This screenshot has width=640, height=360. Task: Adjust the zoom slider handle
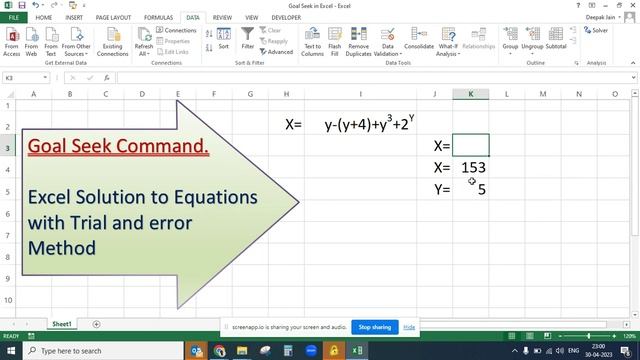point(589,336)
